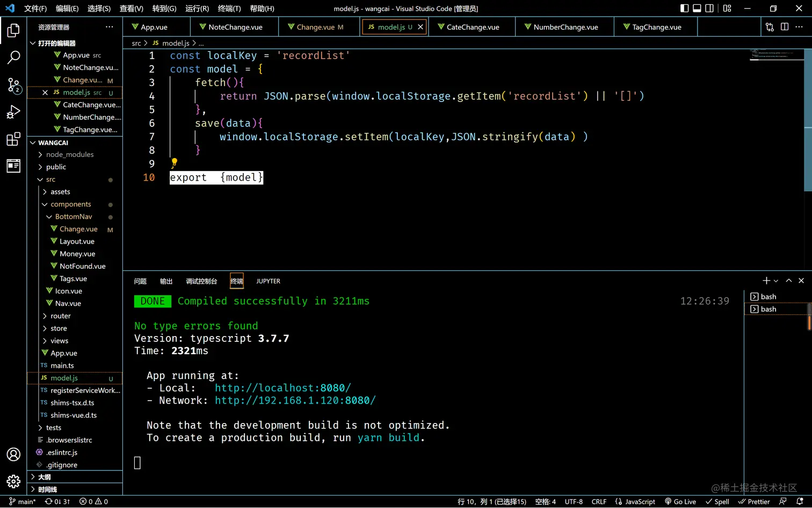This screenshot has width=812, height=508.
Task: Switch to the NumberChange.vue editor tab
Action: coord(565,27)
